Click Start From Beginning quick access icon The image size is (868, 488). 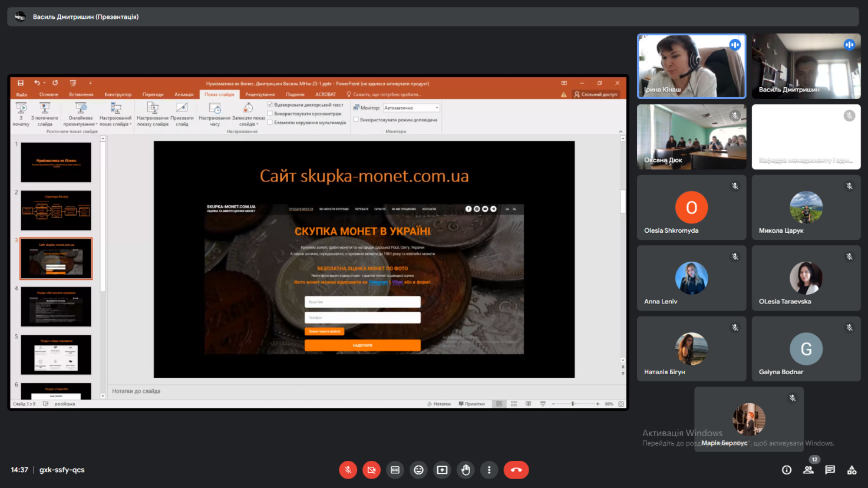[73, 83]
